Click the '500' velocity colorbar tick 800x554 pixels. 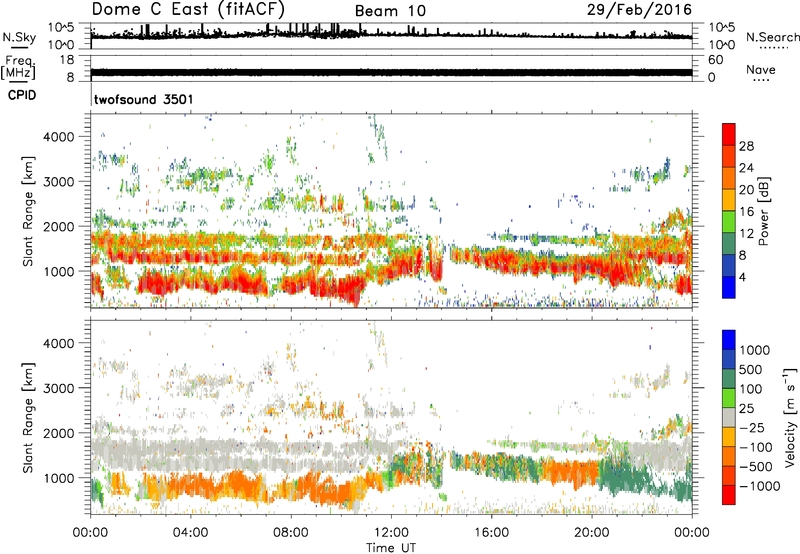coord(751,369)
